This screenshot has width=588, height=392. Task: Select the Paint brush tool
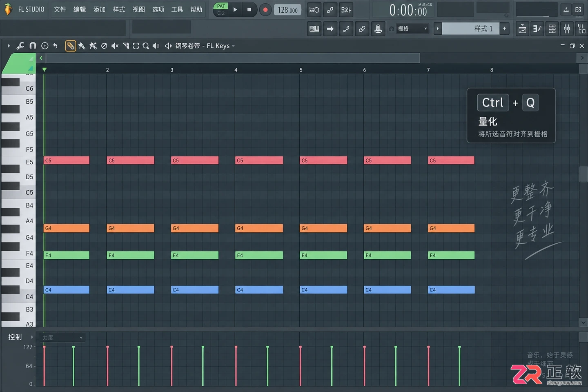coord(82,46)
